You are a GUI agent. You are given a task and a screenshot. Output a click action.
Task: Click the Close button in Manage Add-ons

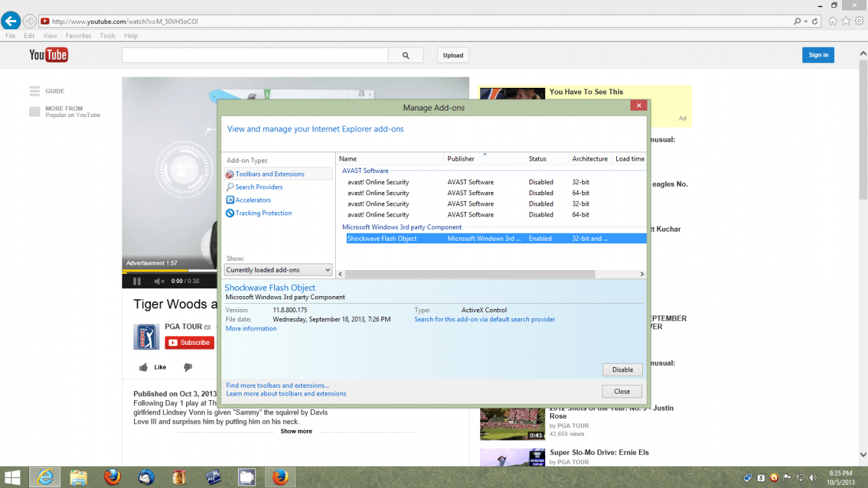click(622, 391)
